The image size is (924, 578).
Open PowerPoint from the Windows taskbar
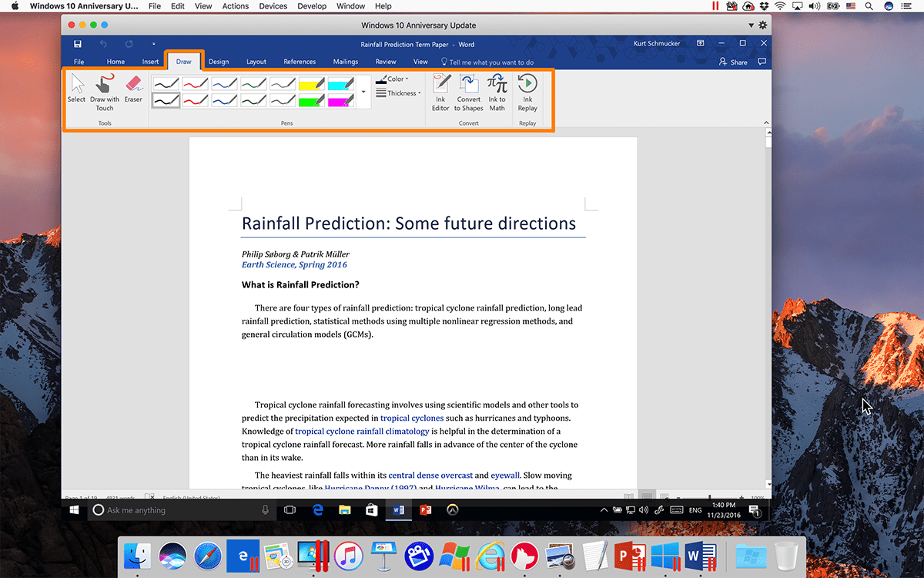tap(425, 510)
